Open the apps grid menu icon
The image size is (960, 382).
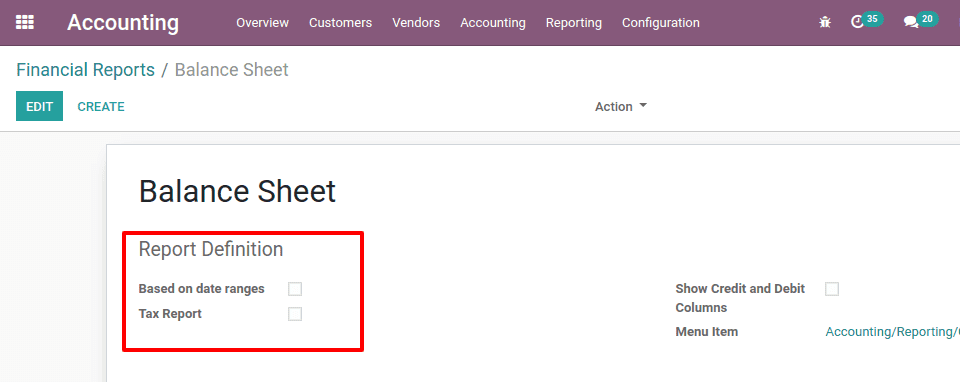(25, 23)
